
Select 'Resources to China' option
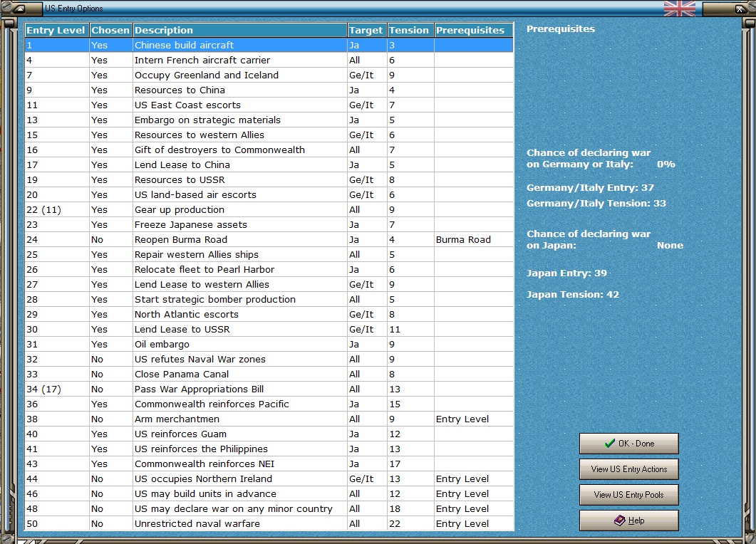[269, 90]
